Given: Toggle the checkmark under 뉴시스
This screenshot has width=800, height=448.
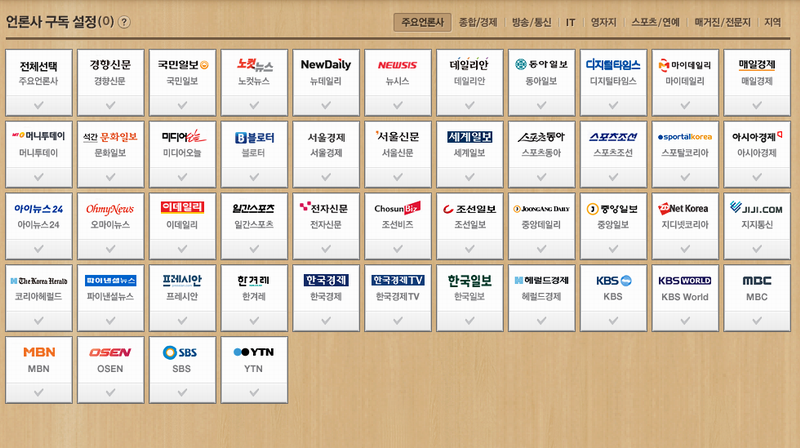Looking at the screenshot, I should [397, 105].
